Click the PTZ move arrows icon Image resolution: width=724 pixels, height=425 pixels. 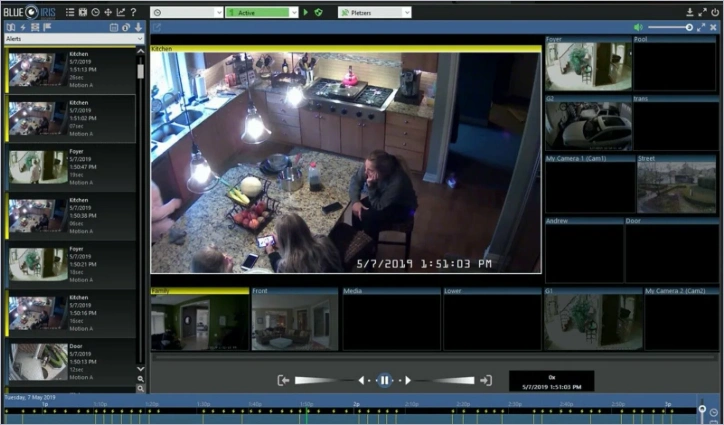click(x=108, y=12)
